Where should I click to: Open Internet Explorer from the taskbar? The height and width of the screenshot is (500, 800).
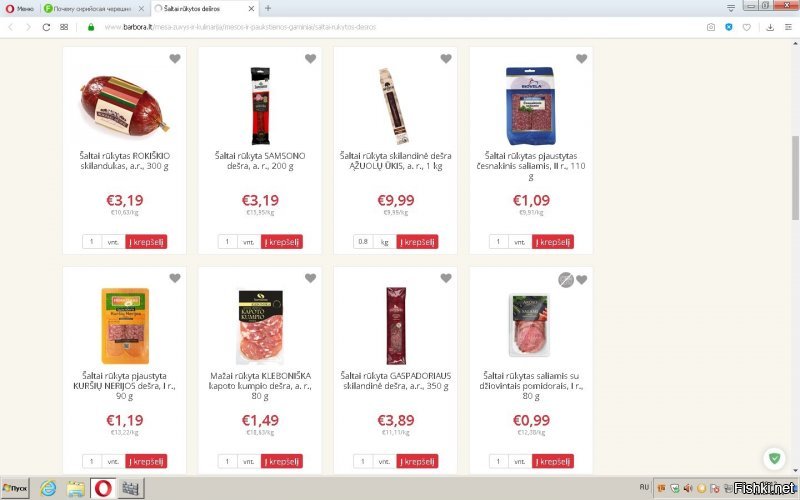pos(48,488)
